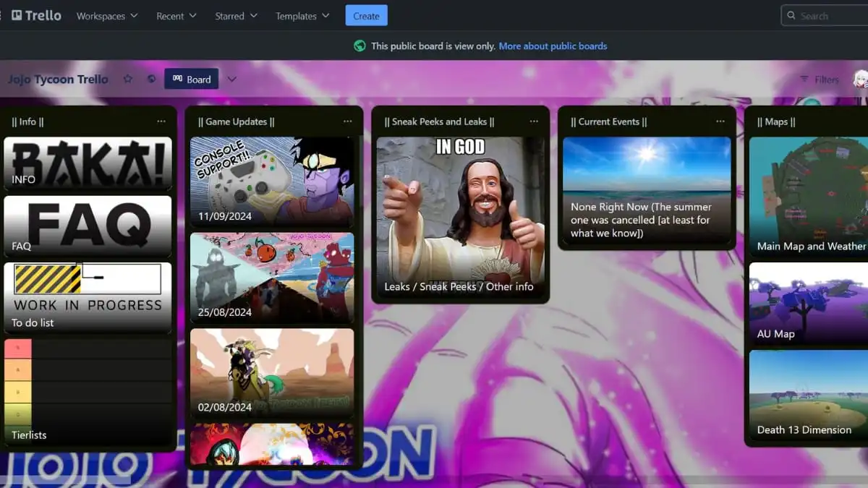Click the Trello logo icon

(x=16, y=14)
